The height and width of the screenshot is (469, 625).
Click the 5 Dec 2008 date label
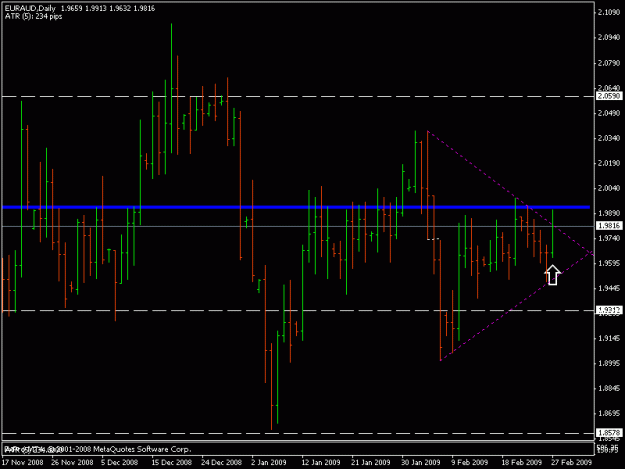[x=119, y=463]
